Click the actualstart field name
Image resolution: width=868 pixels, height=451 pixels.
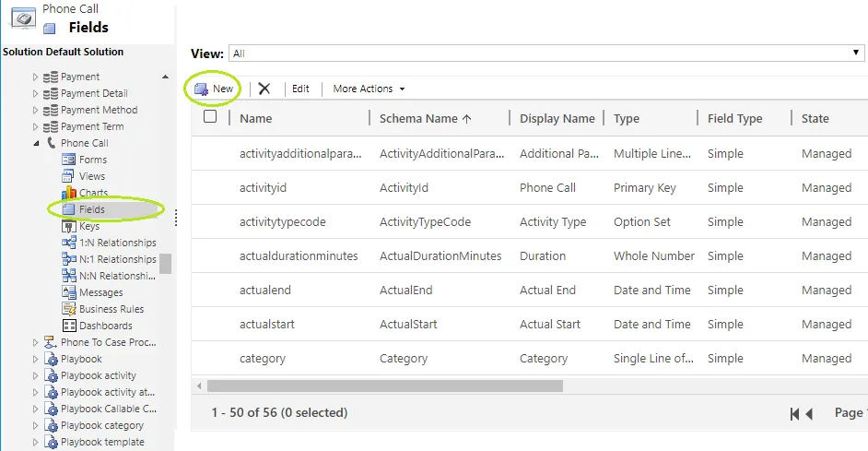[x=267, y=324]
